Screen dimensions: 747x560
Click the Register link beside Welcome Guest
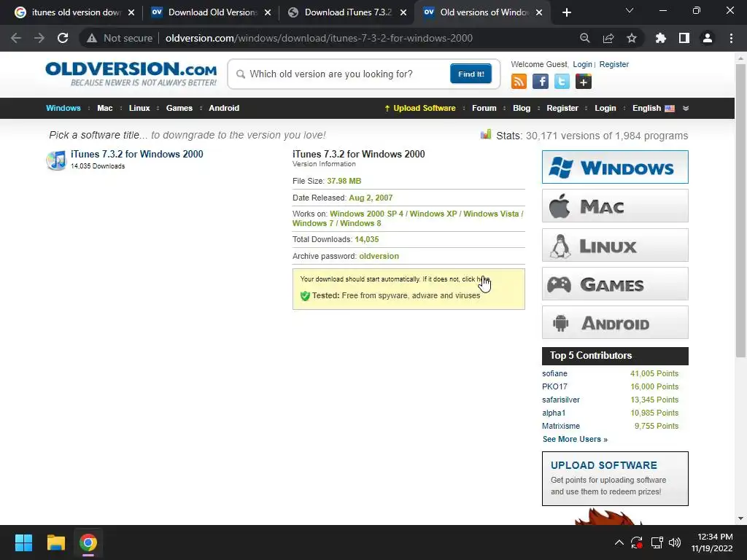[614, 64]
